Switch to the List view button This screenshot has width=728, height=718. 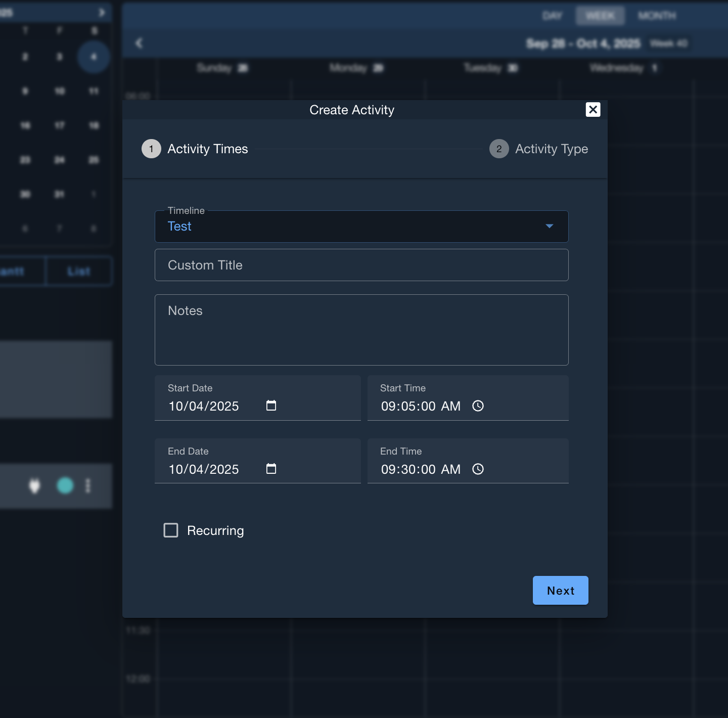point(78,272)
